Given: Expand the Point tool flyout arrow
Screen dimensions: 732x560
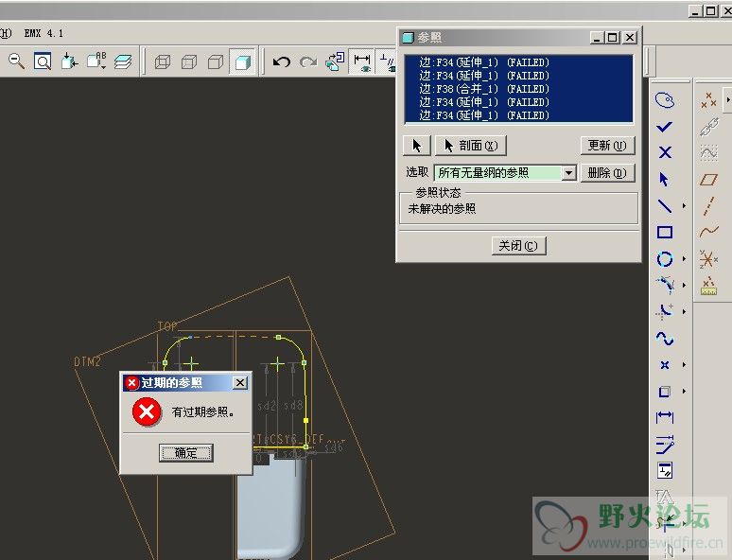Looking at the screenshot, I should click(x=684, y=365).
